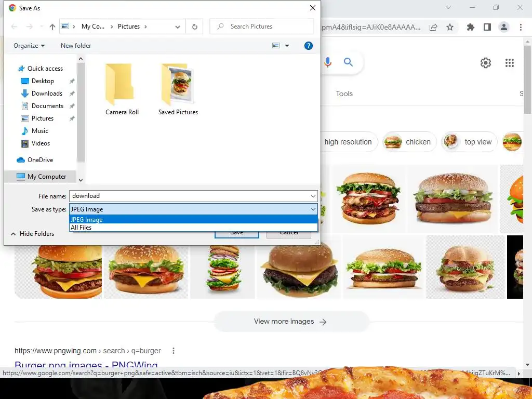Screen dimensions: 532x399
Task: Click Google voice search microphone
Action: pyautogui.click(x=328, y=62)
